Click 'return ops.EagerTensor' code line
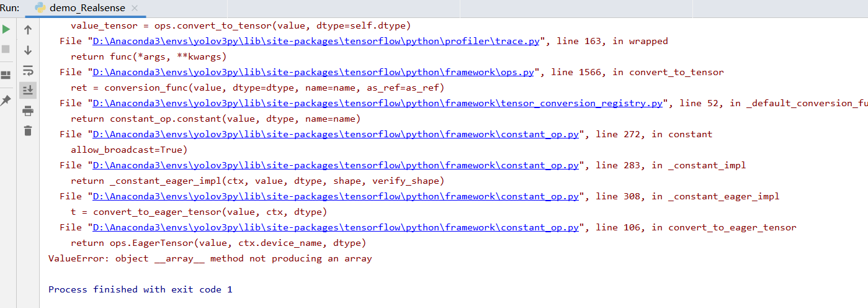This screenshot has width=868, height=308. (x=218, y=243)
